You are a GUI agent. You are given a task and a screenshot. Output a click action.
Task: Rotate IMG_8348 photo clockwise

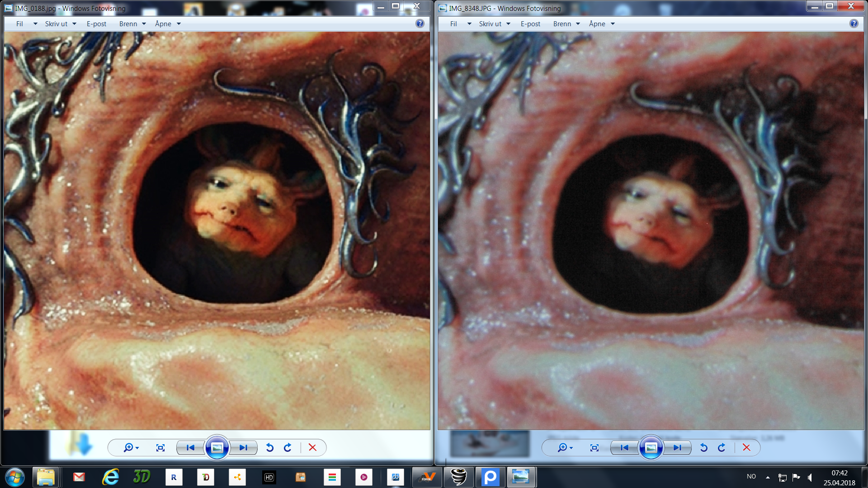[x=722, y=447]
